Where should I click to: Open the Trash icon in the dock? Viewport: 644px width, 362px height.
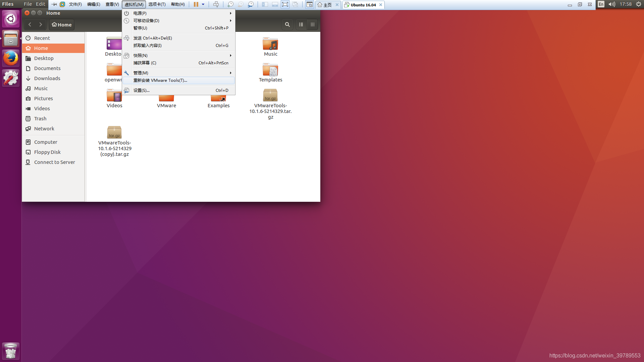(x=11, y=351)
